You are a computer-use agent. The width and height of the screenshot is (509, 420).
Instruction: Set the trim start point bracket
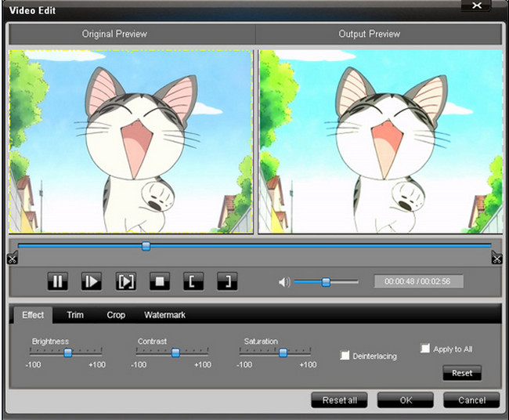pyautogui.click(x=193, y=281)
